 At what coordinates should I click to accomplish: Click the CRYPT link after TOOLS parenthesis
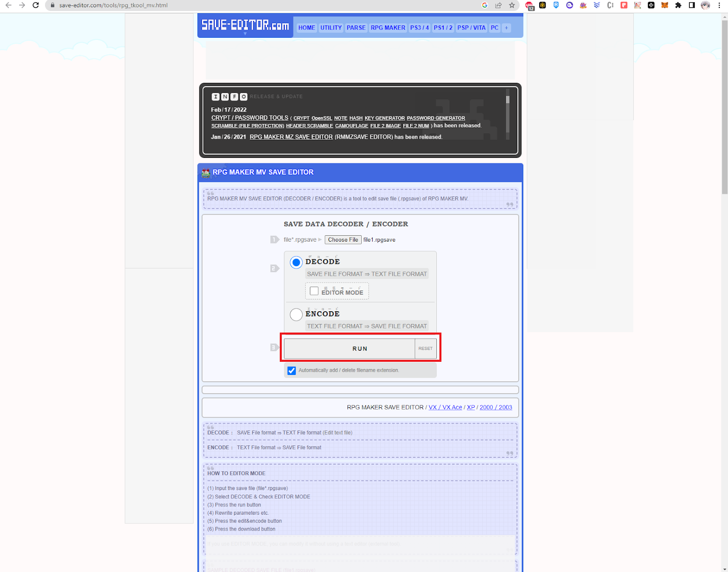tap(301, 118)
